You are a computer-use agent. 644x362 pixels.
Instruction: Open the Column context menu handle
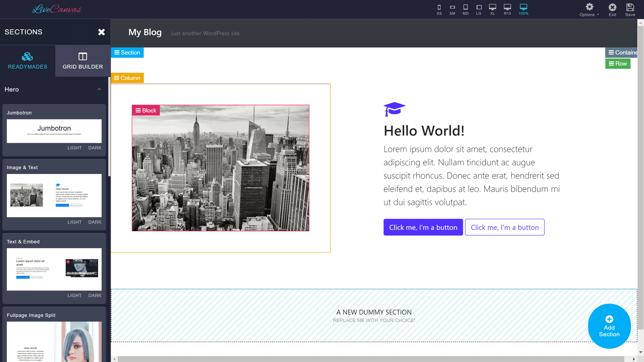click(x=127, y=78)
